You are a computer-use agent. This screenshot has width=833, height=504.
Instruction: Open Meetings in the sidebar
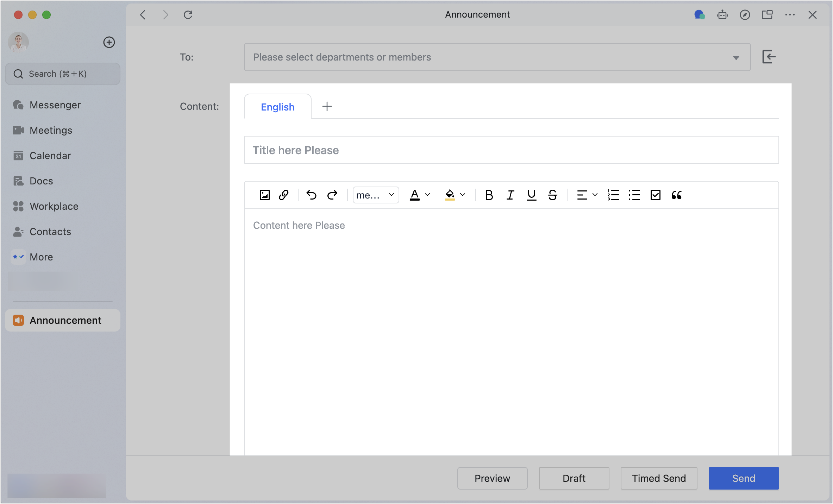click(63, 130)
